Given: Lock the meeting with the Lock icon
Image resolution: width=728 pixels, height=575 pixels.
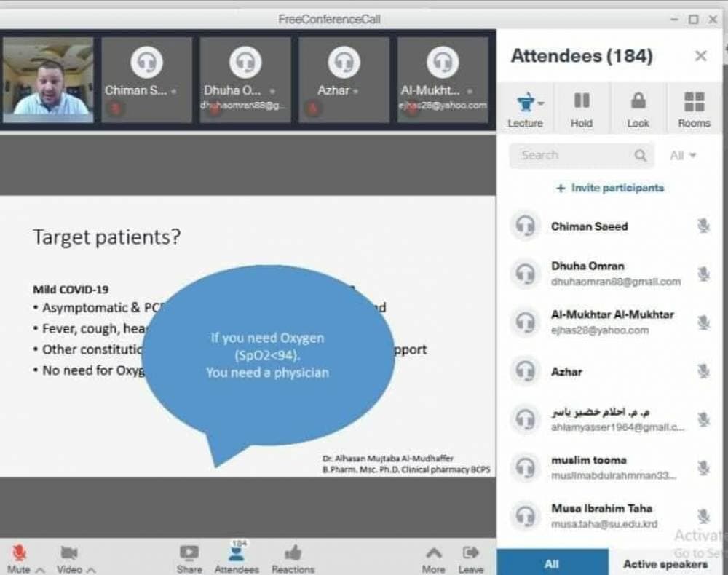Looking at the screenshot, I should [638, 102].
